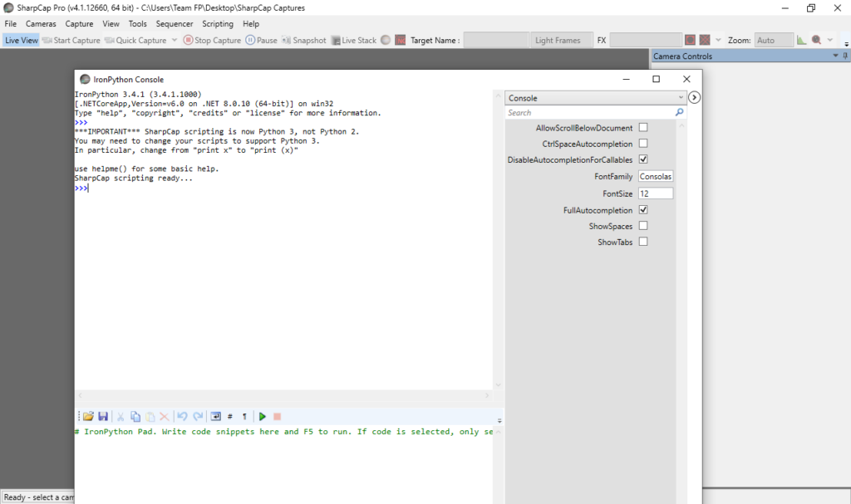Undo the last edit in the pad
This screenshot has width=851, height=504.
point(182,416)
